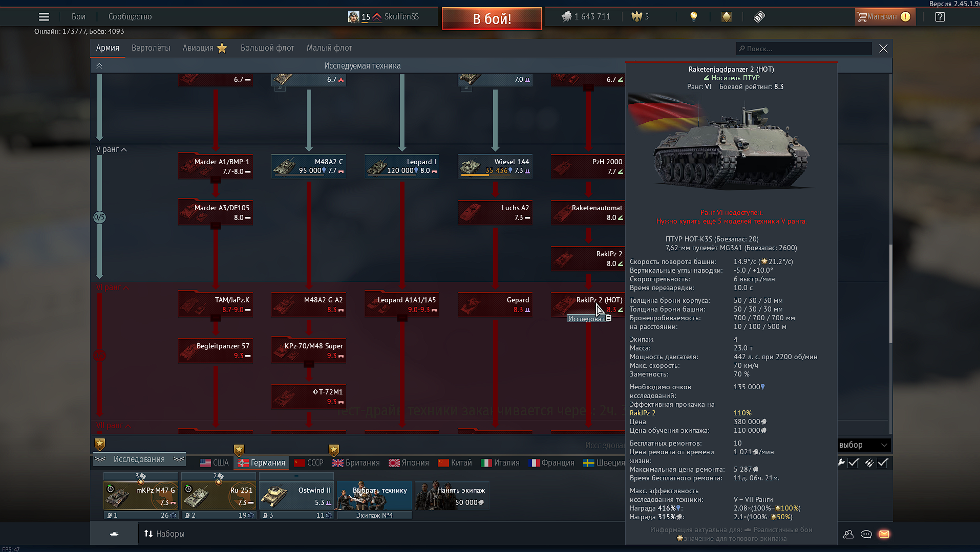
Task: Open the contacts list icon
Action: pyautogui.click(x=848, y=534)
